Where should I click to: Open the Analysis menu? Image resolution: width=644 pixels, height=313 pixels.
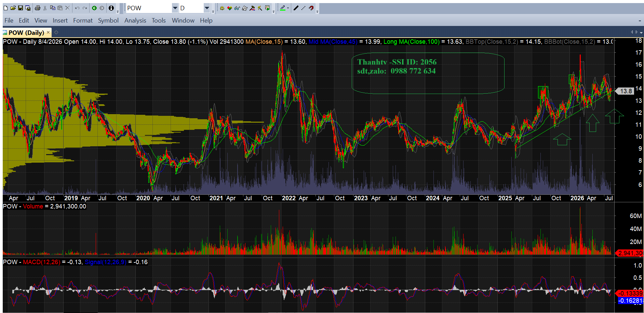pos(135,21)
